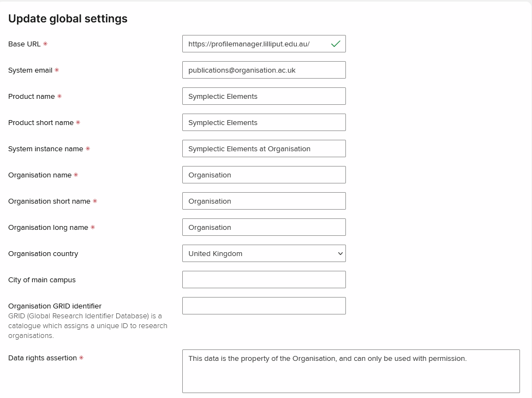Click the Base URL input field
This screenshot has width=532, height=398.
[x=256, y=44]
